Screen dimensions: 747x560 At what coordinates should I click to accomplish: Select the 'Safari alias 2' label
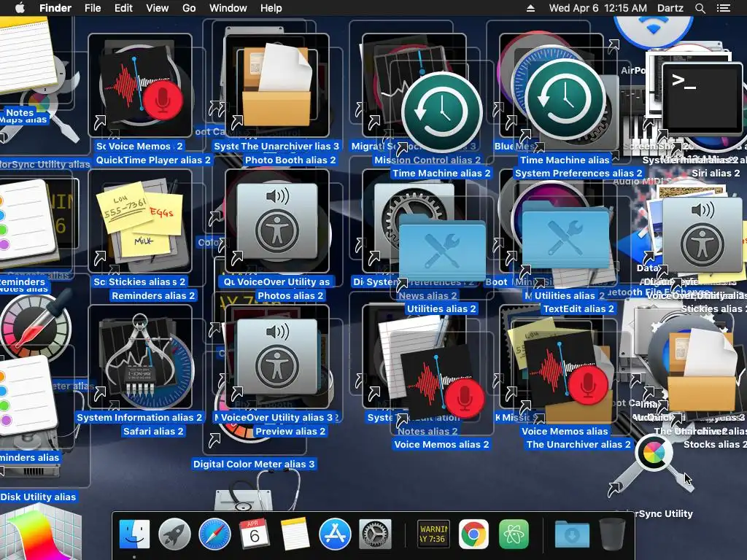(153, 431)
